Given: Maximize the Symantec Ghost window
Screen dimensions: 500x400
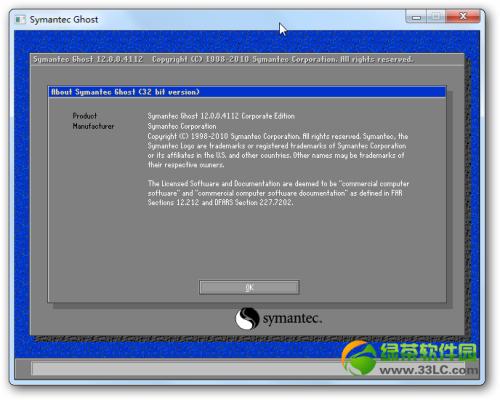Looking at the screenshot, I should (x=436, y=16).
